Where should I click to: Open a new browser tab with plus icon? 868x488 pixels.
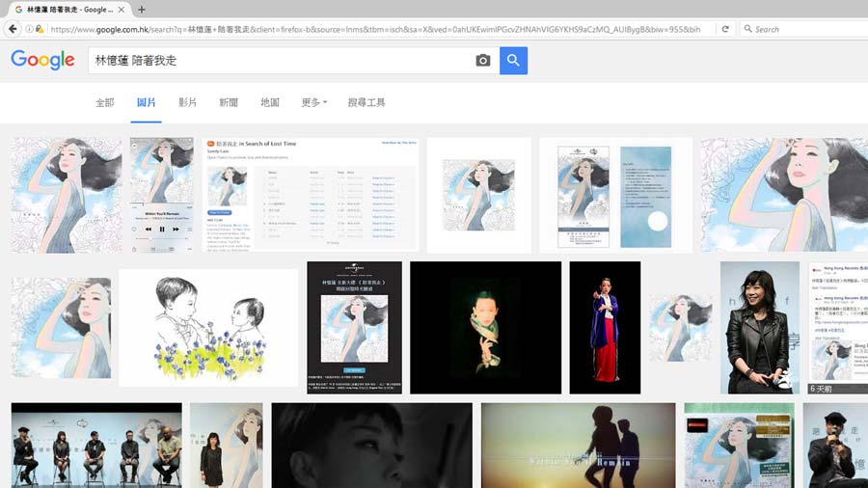[142, 10]
